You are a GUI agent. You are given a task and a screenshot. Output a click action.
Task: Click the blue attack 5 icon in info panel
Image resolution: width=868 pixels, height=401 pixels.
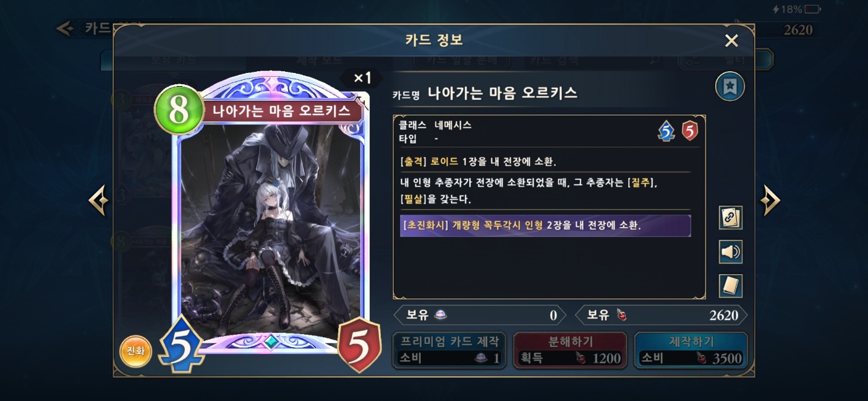(666, 131)
